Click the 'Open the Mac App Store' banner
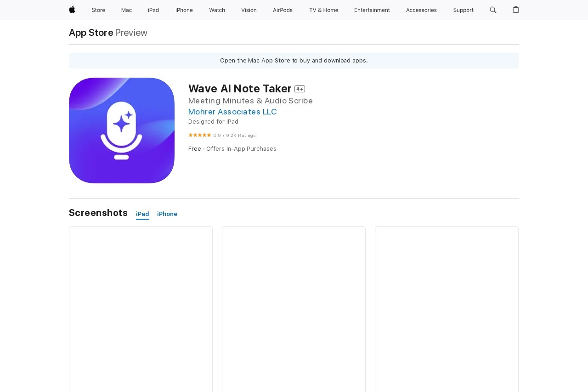Viewport: 588px width, 392px height. (x=294, y=61)
